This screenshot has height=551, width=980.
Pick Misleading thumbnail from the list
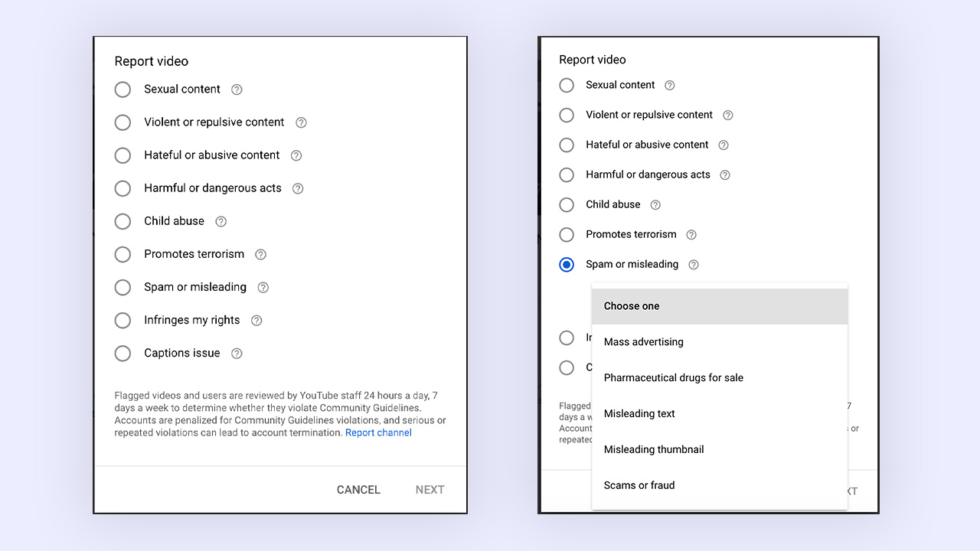(x=720, y=450)
